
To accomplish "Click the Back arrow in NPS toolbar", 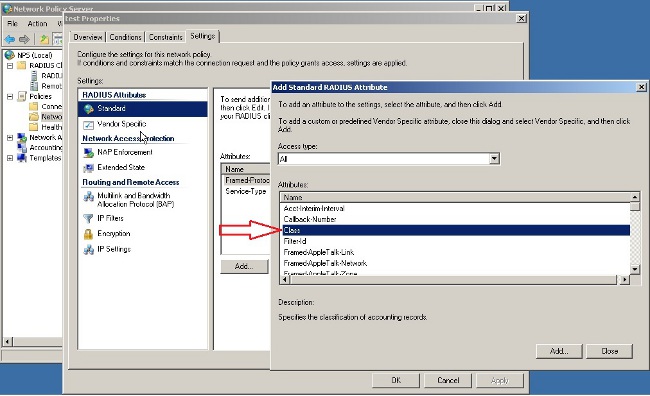I will click(x=10, y=39).
